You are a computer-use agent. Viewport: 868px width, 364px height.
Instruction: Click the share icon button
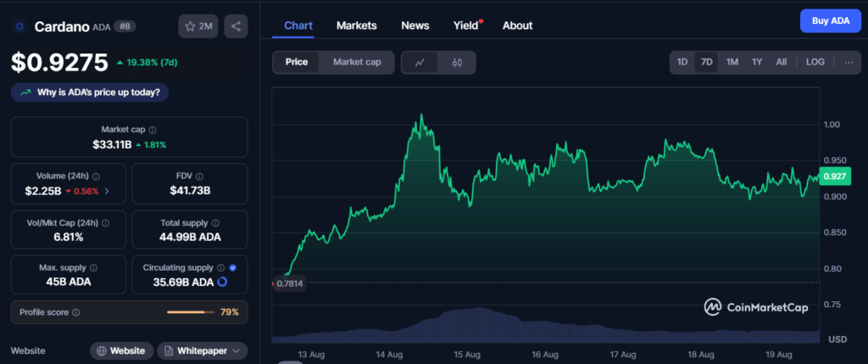point(236,26)
